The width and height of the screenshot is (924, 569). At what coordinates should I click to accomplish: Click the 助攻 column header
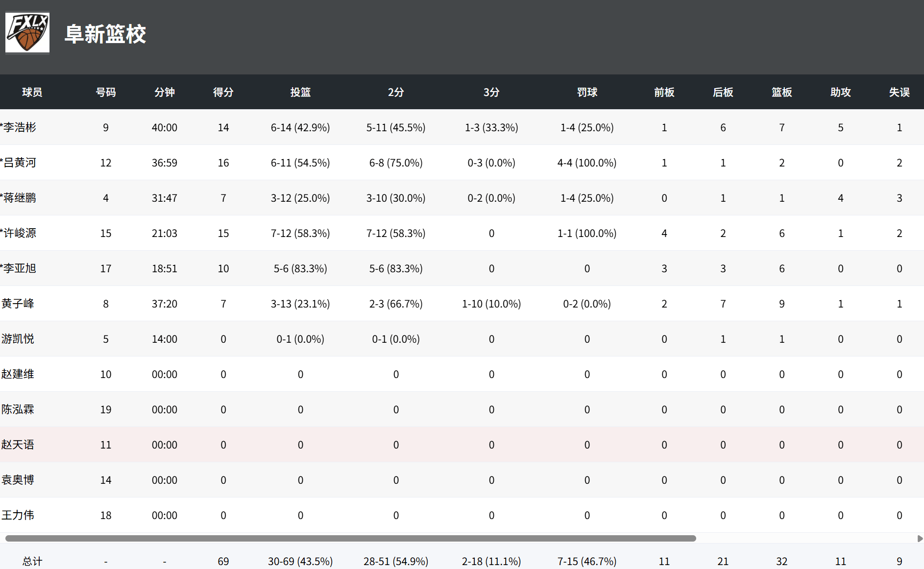coord(841,92)
